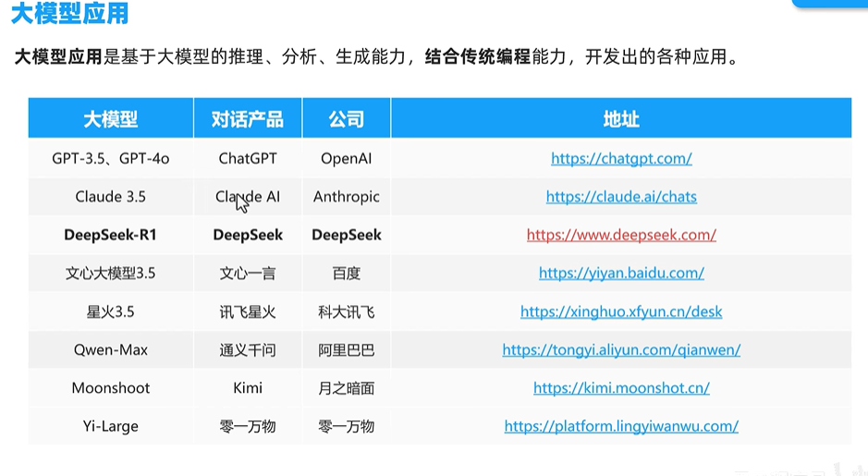Click the Yi-Large model cell

[111, 426]
